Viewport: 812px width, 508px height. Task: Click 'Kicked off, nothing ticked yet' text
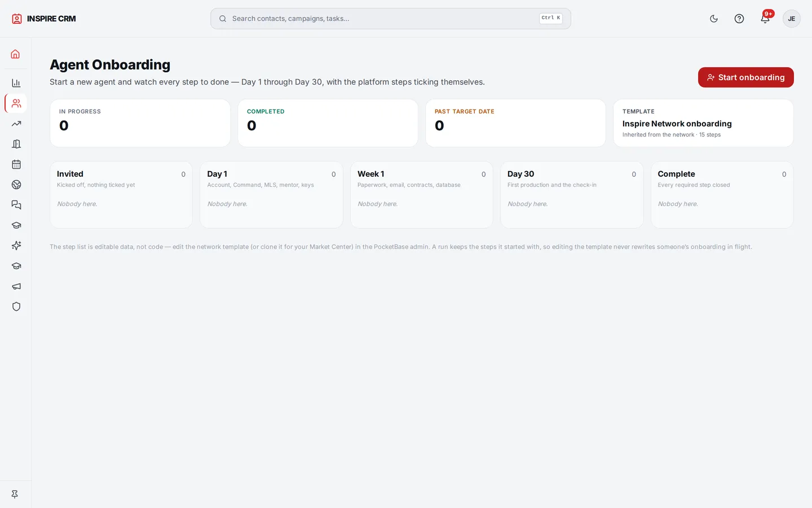[x=96, y=185]
